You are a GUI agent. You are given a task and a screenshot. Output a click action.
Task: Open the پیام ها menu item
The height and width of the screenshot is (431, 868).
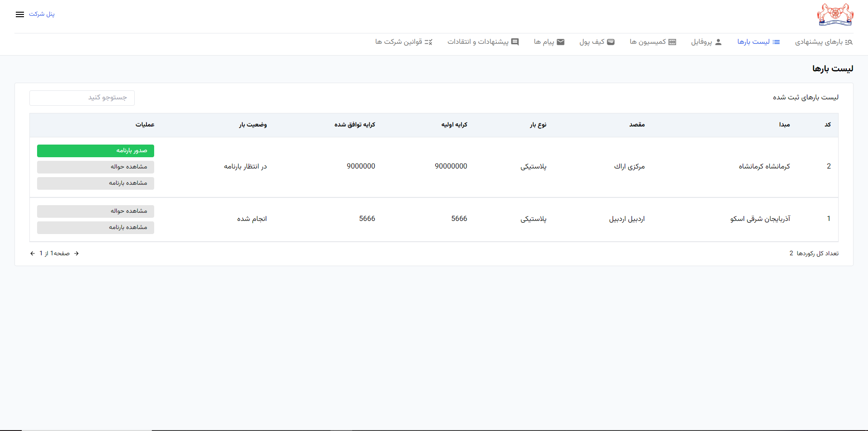pyautogui.click(x=549, y=42)
